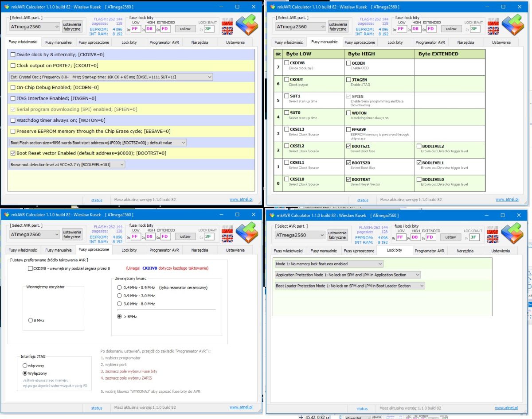The image size is (532, 419).
Task: Check CKOUT Clock output in Byte LOW column
Action: (x=286, y=80)
